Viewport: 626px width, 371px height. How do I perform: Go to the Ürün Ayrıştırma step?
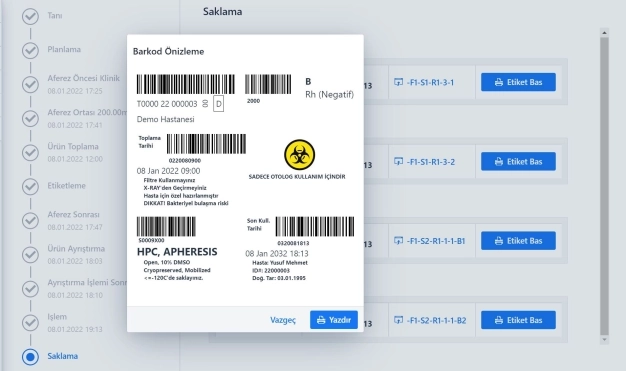pyautogui.click(x=76, y=248)
